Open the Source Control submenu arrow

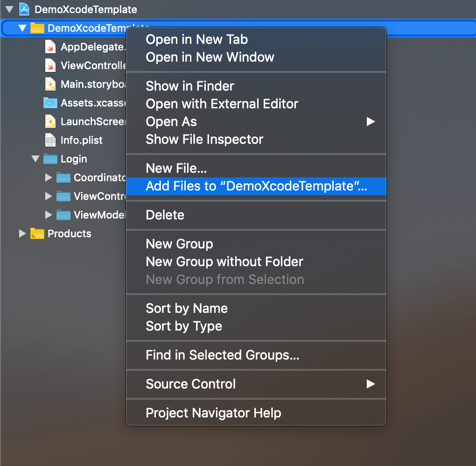371,384
